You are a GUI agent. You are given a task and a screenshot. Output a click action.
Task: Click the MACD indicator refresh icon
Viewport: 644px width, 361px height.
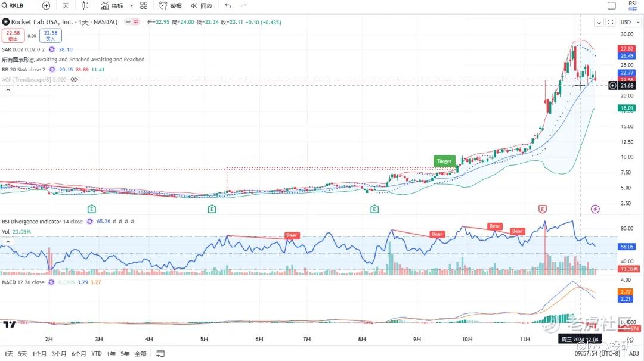point(51,282)
